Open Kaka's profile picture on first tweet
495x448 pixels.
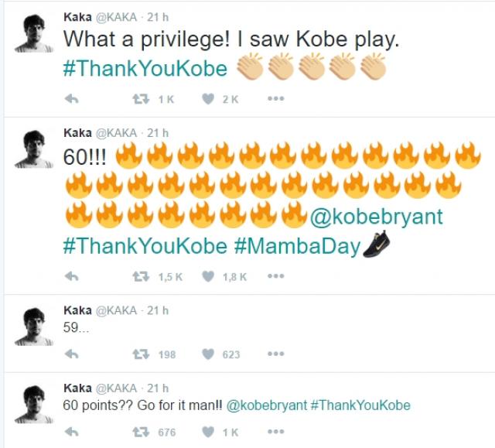tap(32, 35)
